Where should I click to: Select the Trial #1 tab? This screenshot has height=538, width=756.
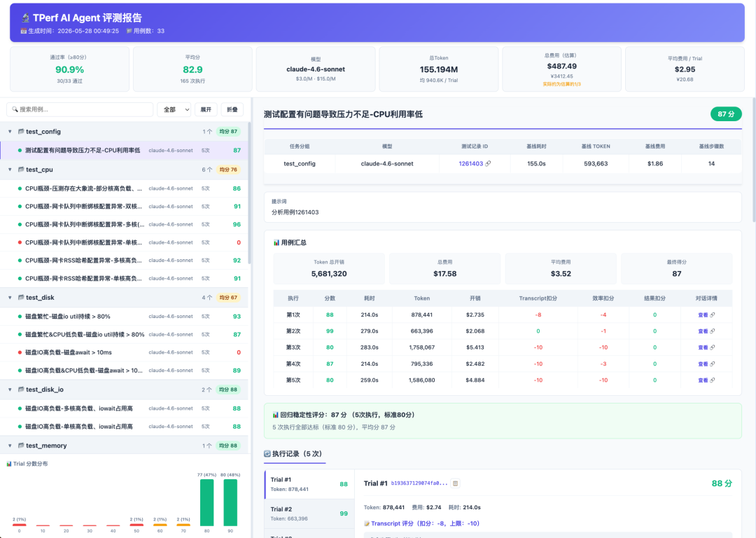click(309, 484)
